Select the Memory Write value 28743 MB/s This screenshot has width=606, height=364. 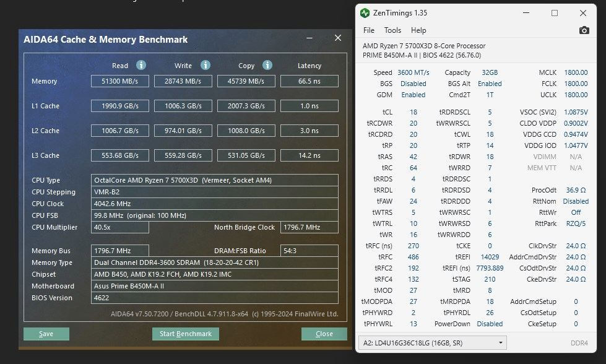(183, 81)
